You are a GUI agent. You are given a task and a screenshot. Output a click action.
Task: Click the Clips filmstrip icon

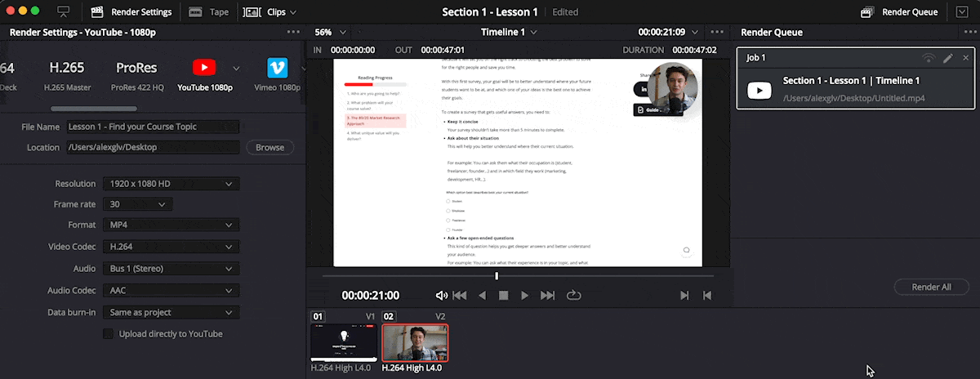[x=253, y=12]
